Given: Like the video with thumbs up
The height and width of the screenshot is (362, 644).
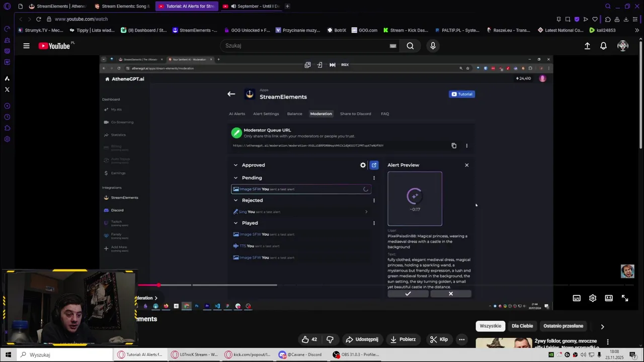Looking at the screenshot, I should click(309, 339).
